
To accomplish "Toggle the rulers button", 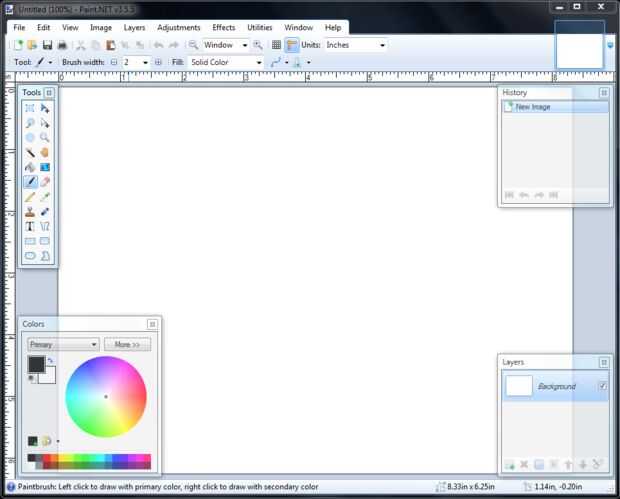I will pyautogui.click(x=292, y=45).
